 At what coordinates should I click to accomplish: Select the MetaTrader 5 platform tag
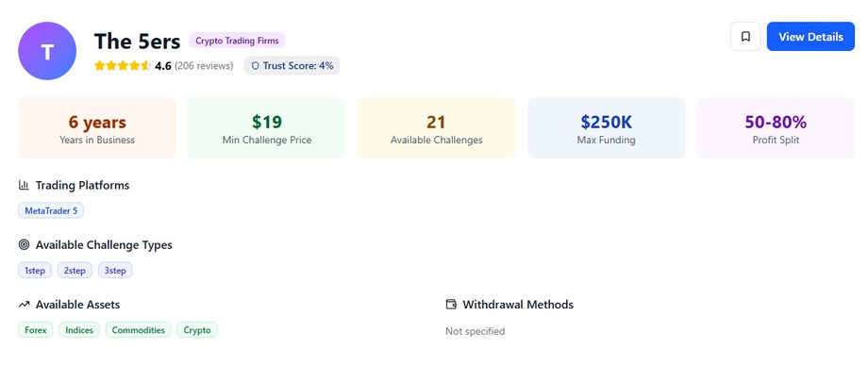[51, 211]
